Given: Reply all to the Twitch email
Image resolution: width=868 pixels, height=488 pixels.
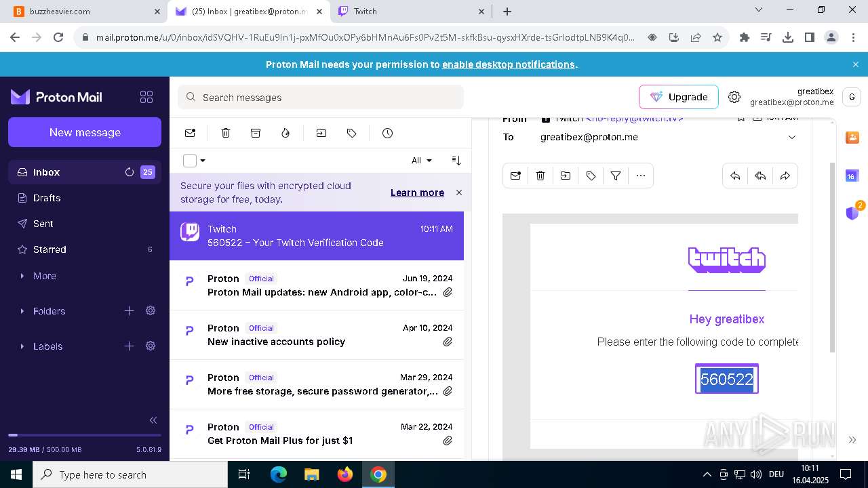Looking at the screenshot, I should click(x=760, y=176).
